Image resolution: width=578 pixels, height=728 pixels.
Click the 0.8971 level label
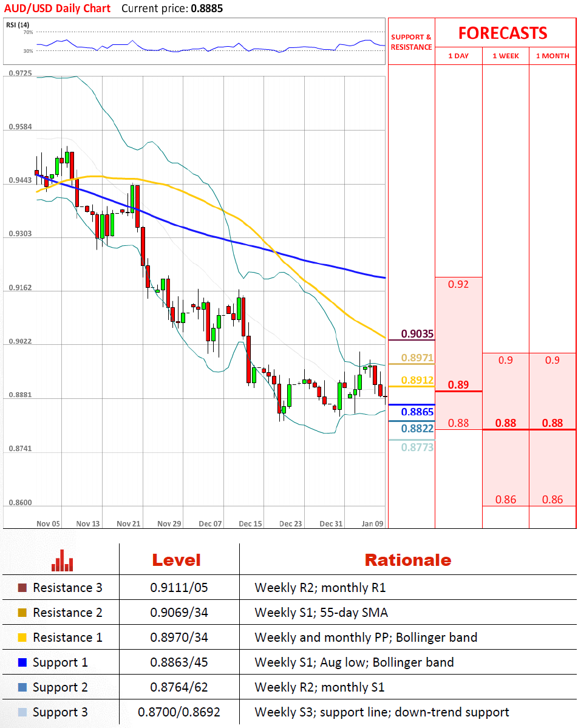click(417, 358)
